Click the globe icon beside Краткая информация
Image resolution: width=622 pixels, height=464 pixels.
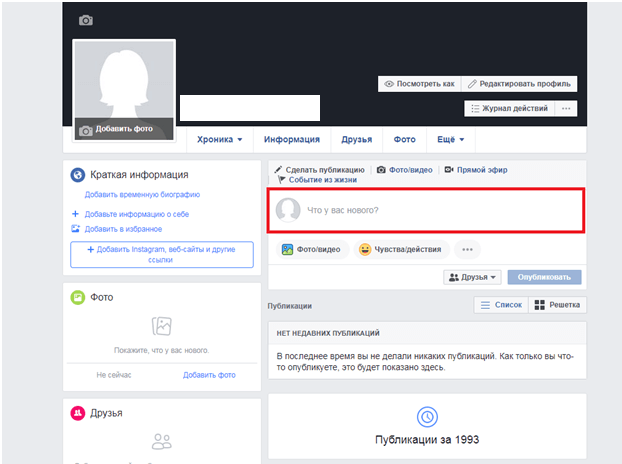tap(77, 175)
